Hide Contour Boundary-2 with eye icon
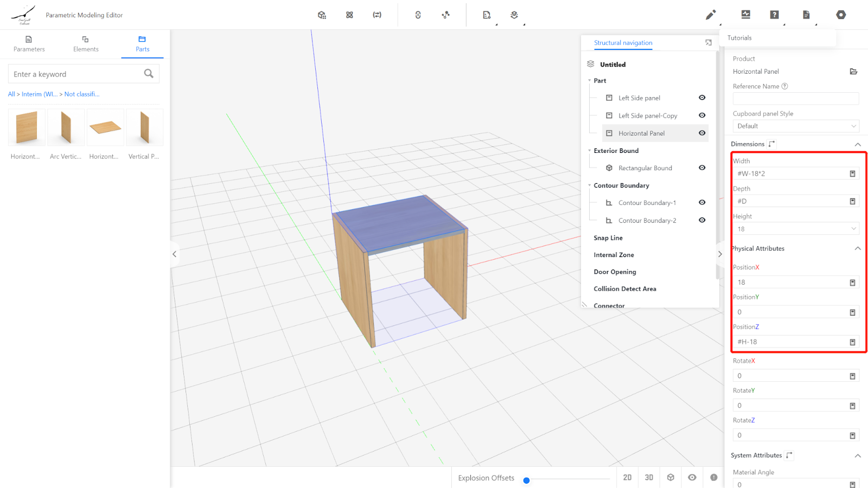 [702, 220]
